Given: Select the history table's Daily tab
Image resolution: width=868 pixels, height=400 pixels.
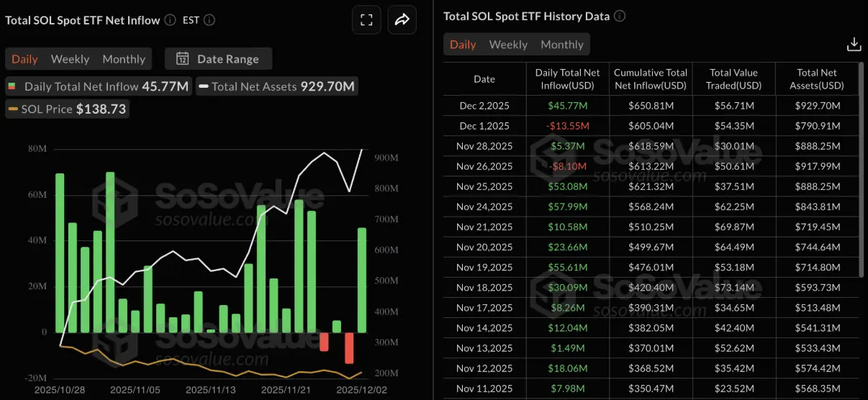Looking at the screenshot, I should [463, 45].
